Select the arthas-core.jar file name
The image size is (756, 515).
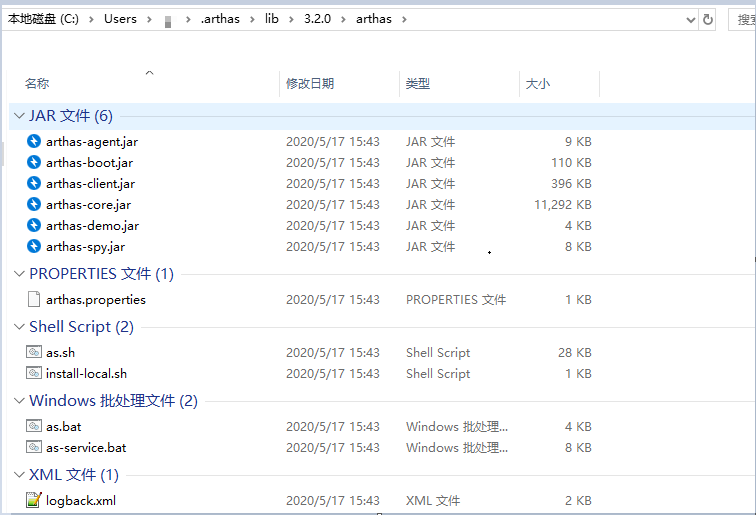tap(88, 205)
